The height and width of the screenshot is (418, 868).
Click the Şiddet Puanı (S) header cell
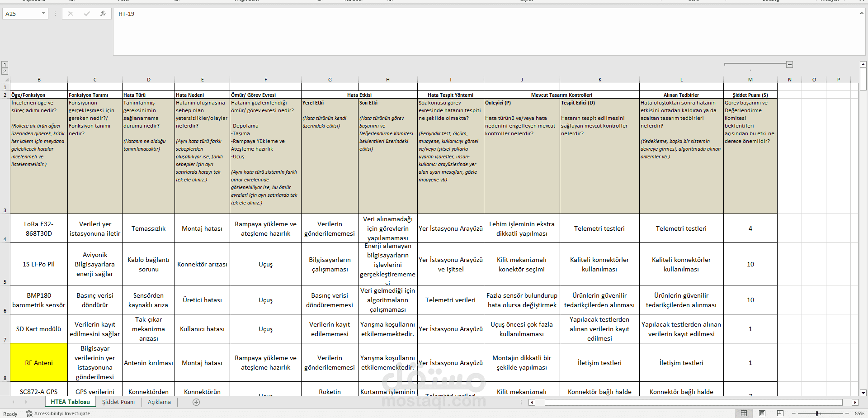tap(750, 95)
